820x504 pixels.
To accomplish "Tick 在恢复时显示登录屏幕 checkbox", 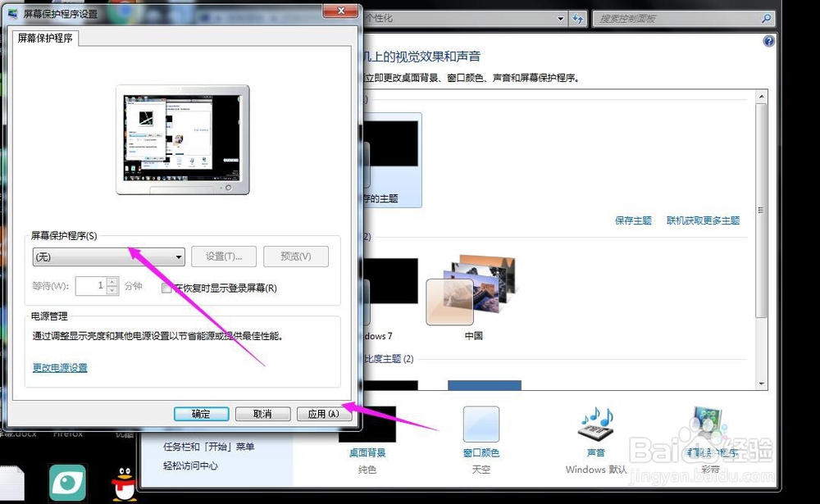I will (x=166, y=288).
